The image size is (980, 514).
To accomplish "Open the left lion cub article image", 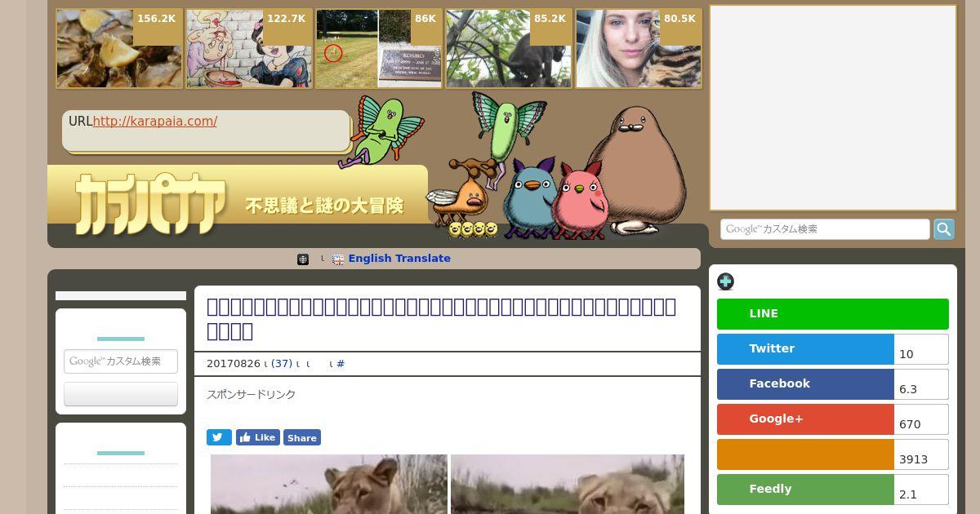I will (x=329, y=484).
